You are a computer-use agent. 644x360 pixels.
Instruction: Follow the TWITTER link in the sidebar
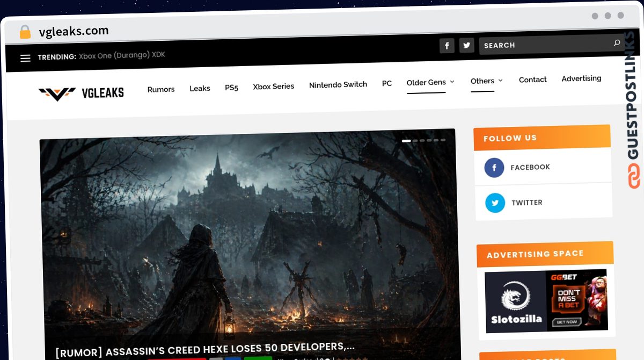coord(527,203)
